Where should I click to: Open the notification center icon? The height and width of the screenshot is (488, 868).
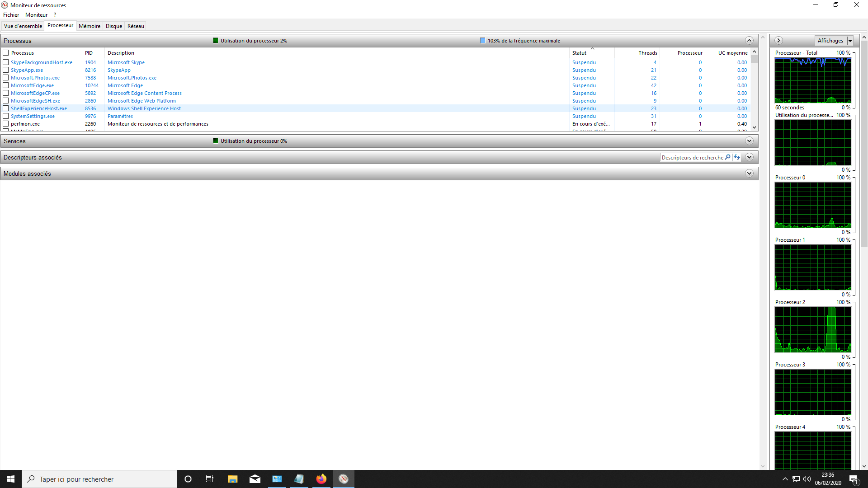pyautogui.click(x=854, y=479)
